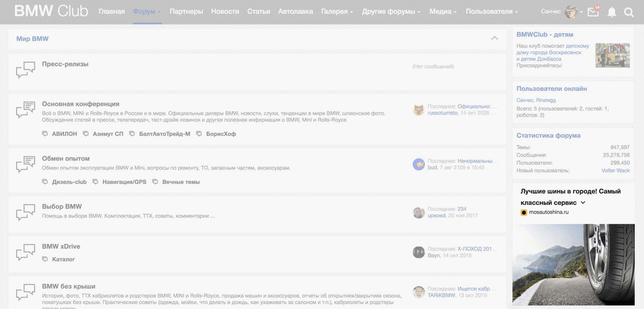Open Rinategg online user profile
The image size is (644, 309).
coord(546,100)
